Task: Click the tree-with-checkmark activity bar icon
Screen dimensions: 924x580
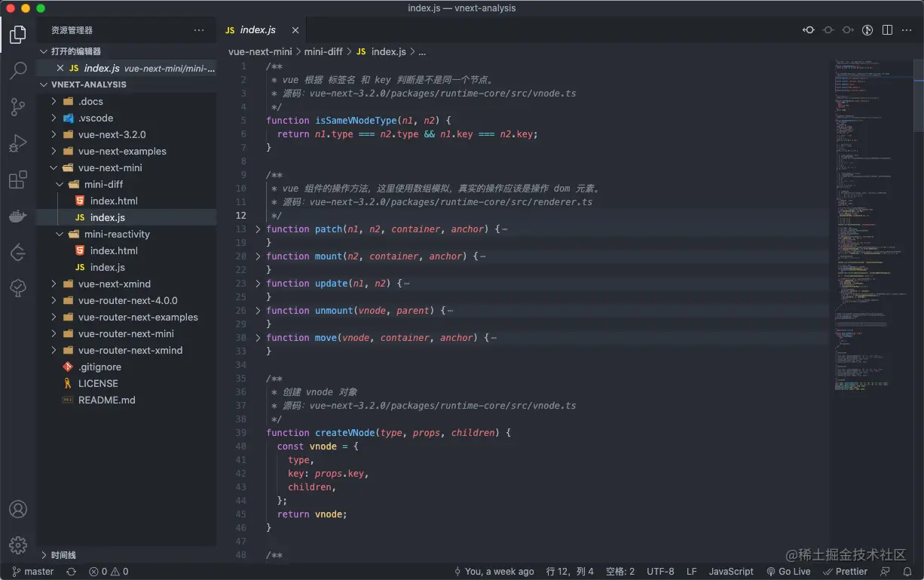Action: point(18,288)
